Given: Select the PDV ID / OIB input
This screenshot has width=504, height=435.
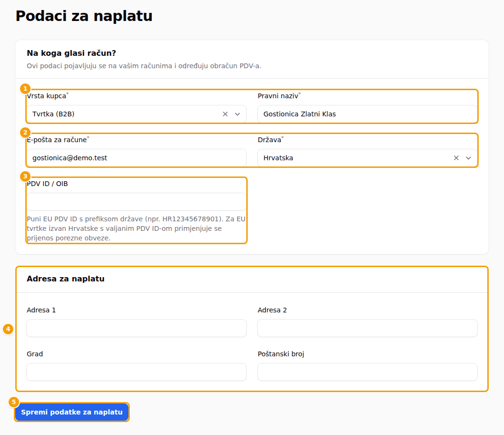Looking at the screenshot, I should click(x=136, y=202).
